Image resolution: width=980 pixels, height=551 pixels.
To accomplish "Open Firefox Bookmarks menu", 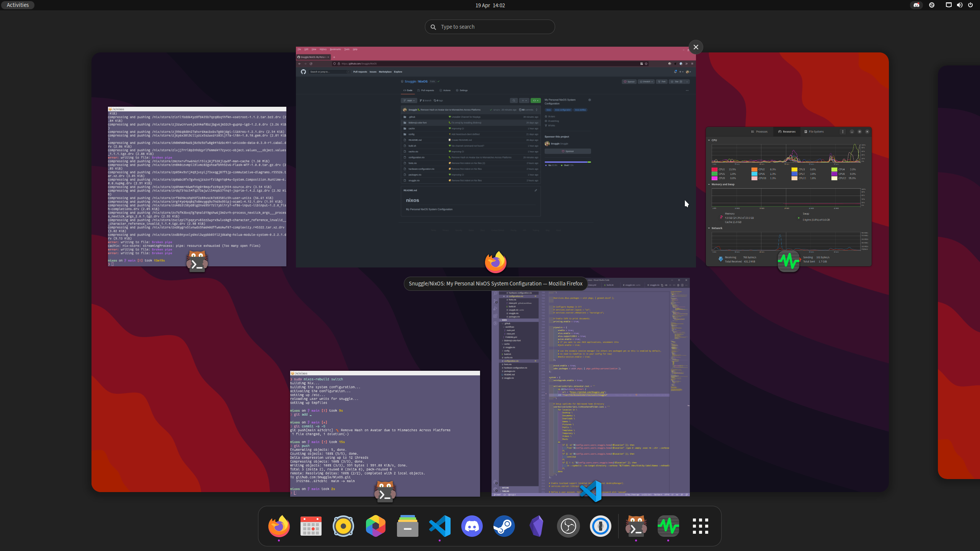I will pyautogui.click(x=335, y=49).
